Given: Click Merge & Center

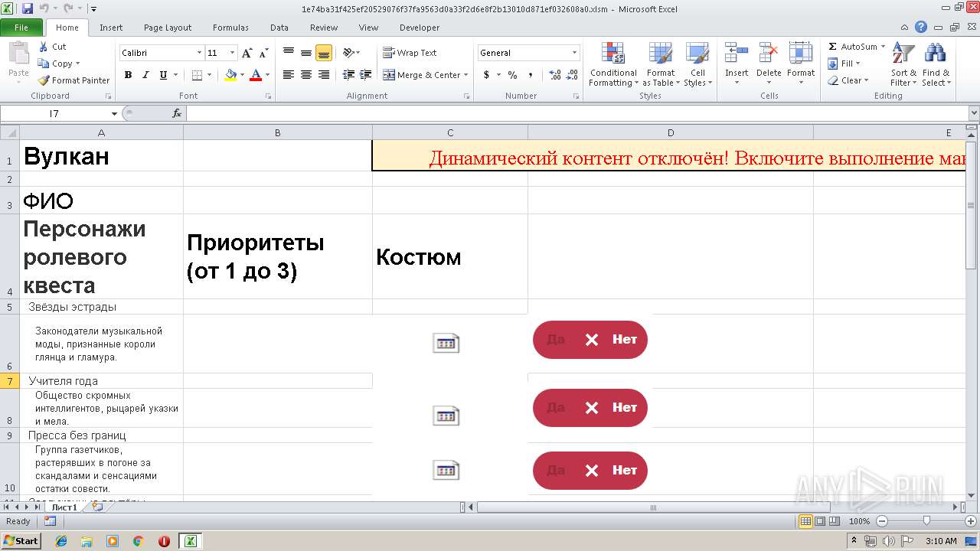Looking at the screenshot, I should [422, 75].
